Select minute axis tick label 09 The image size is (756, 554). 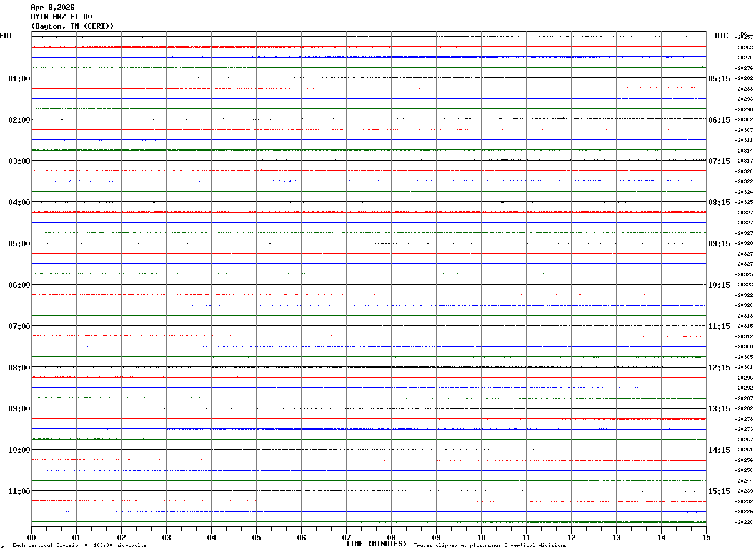(x=436, y=537)
